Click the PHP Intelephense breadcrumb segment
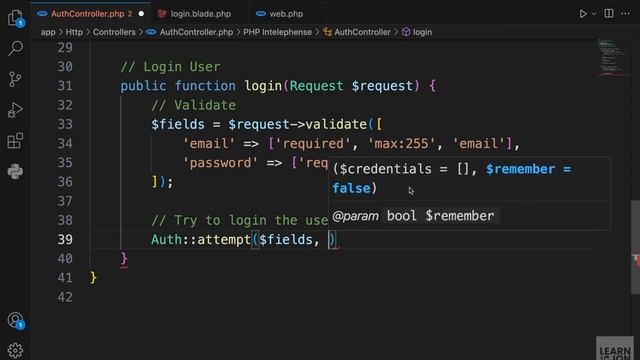 [x=277, y=32]
